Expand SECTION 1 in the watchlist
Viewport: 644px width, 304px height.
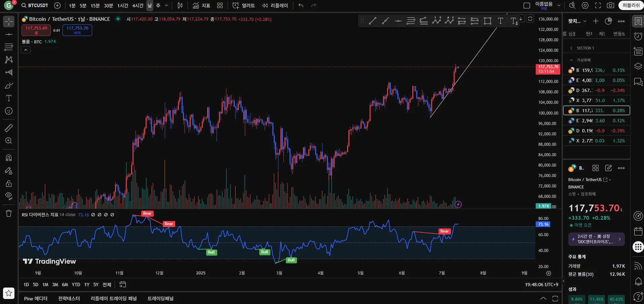point(571,48)
